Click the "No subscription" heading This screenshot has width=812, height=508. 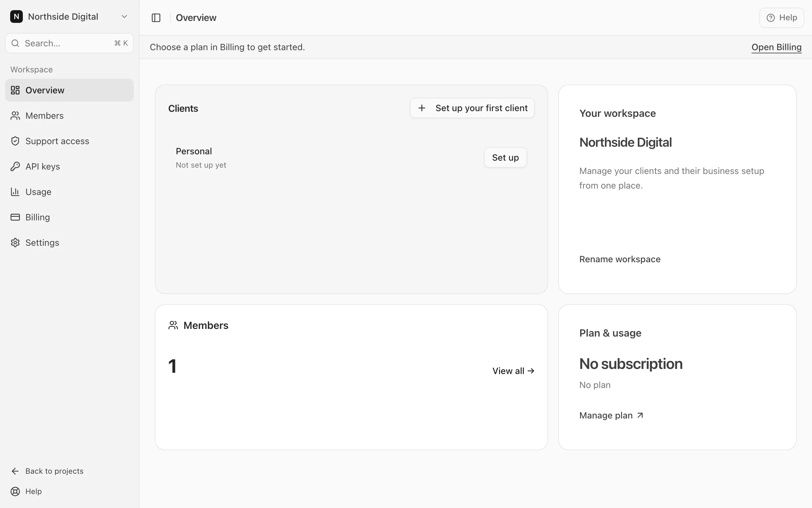(x=631, y=364)
